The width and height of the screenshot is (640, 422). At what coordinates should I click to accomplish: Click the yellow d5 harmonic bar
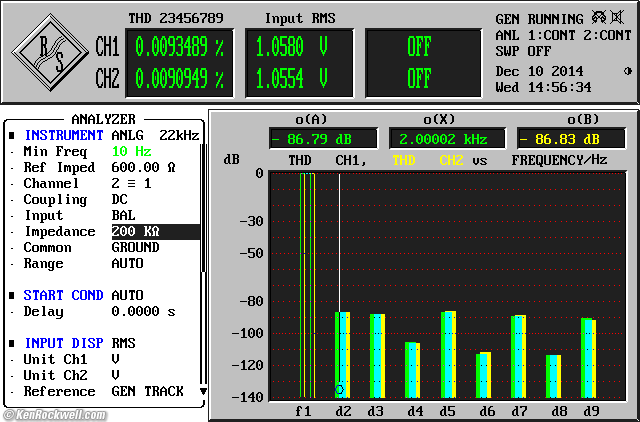tap(453, 355)
